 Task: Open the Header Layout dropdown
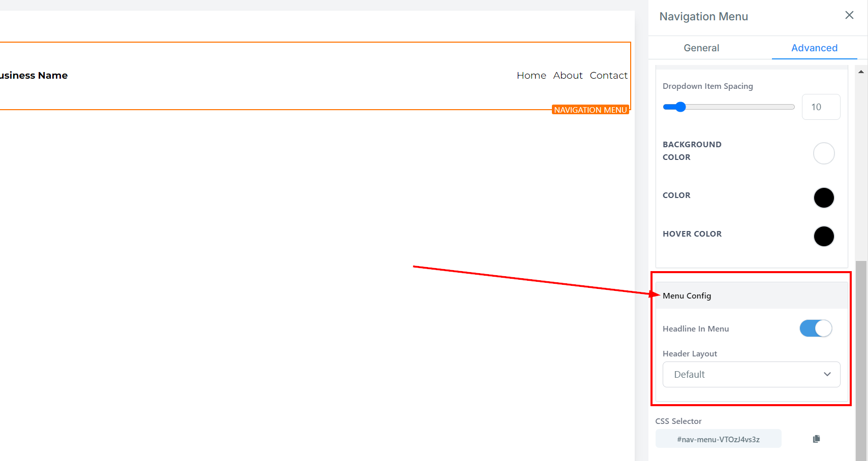751,374
